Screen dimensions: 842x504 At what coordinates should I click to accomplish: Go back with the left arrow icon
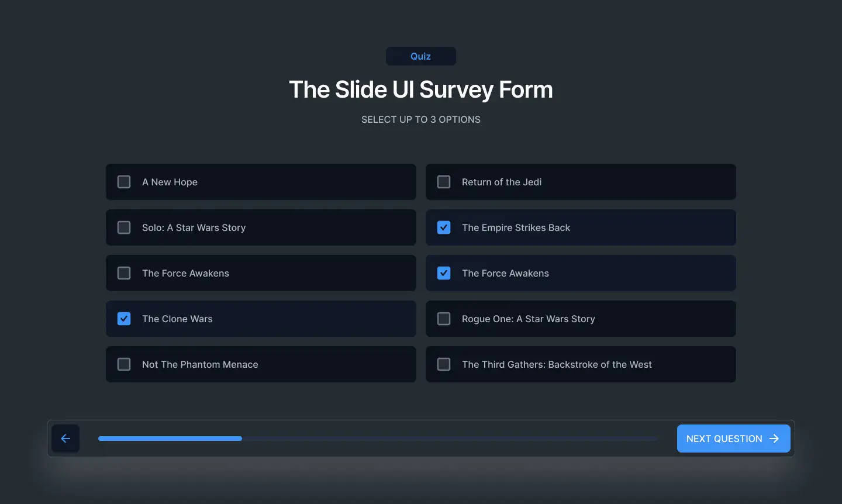tap(65, 439)
